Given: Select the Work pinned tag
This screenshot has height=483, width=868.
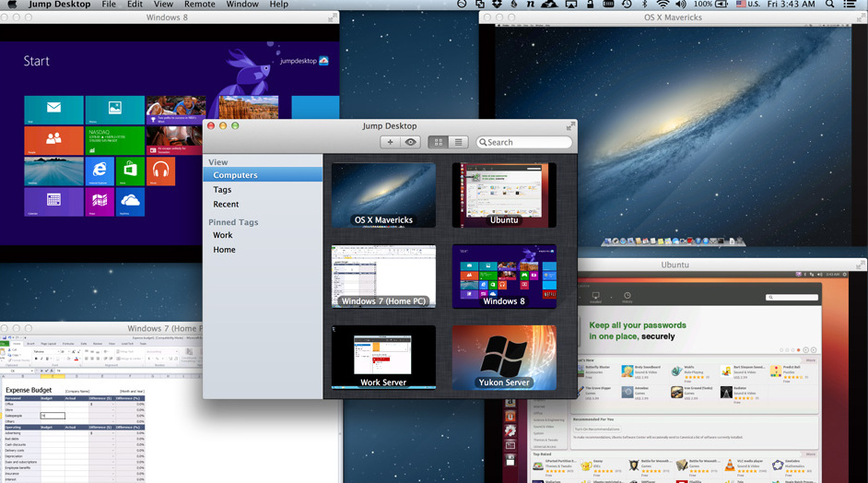Looking at the screenshot, I should tap(223, 236).
